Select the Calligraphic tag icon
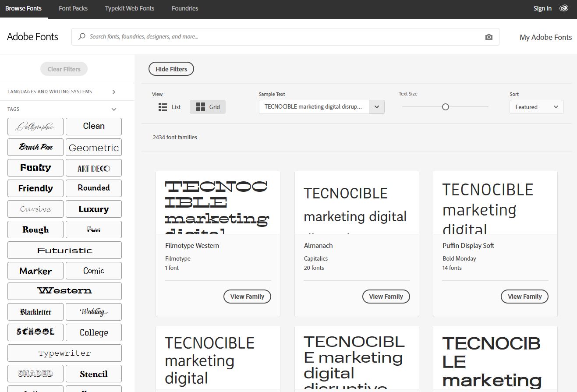This screenshot has height=392, width=577. [x=35, y=127]
